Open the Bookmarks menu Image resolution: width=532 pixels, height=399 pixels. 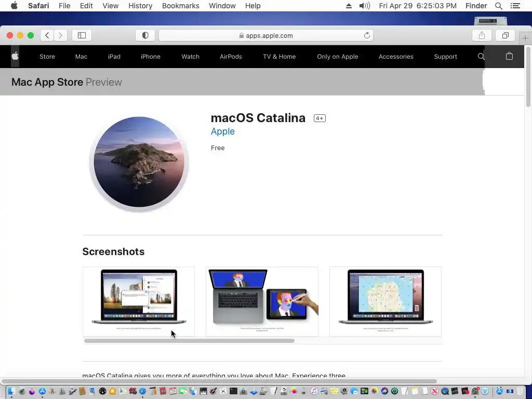coord(180,6)
